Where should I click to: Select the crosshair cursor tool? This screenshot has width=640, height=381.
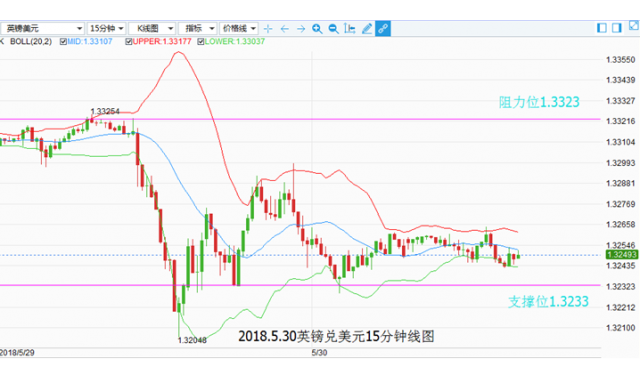point(268,29)
